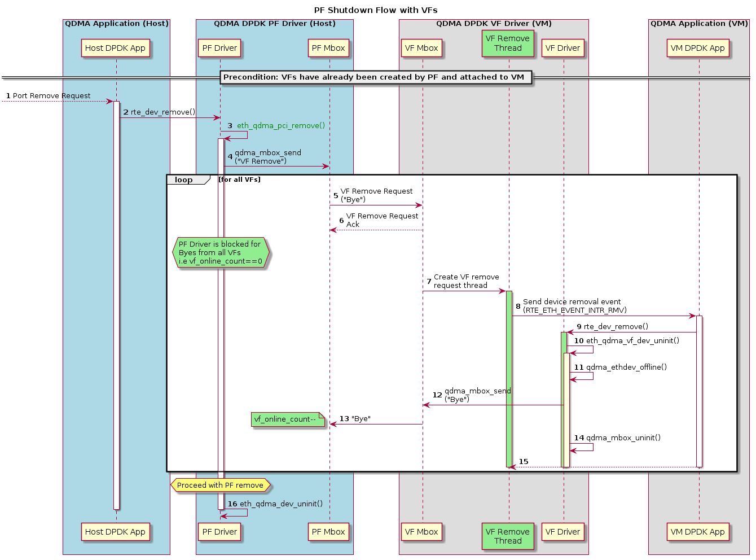
Task: Click the green eth_qdma_pci_remove() label
Action: click(280, 126)
